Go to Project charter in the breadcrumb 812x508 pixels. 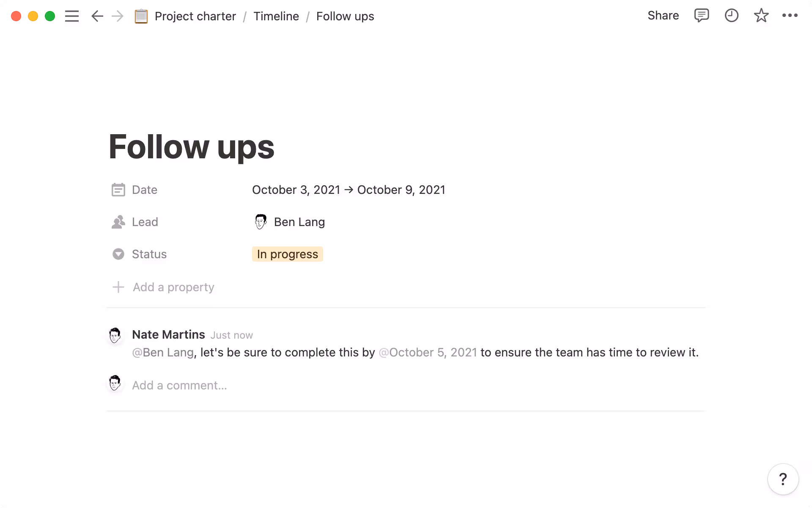(x=195, y=16)
